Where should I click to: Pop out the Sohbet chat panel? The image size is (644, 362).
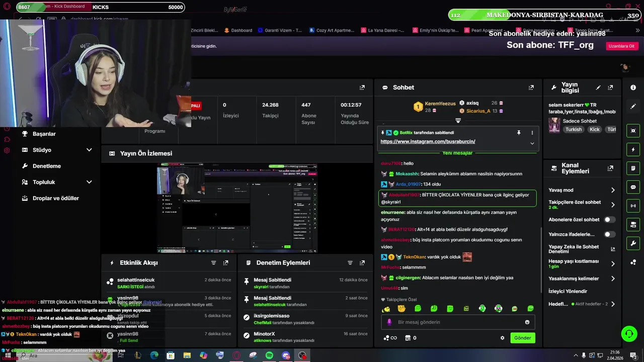coord(531,87)
